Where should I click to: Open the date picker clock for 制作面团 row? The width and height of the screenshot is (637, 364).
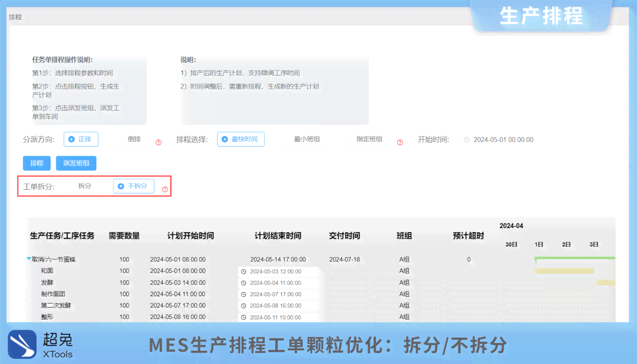(x=243, y=294)
